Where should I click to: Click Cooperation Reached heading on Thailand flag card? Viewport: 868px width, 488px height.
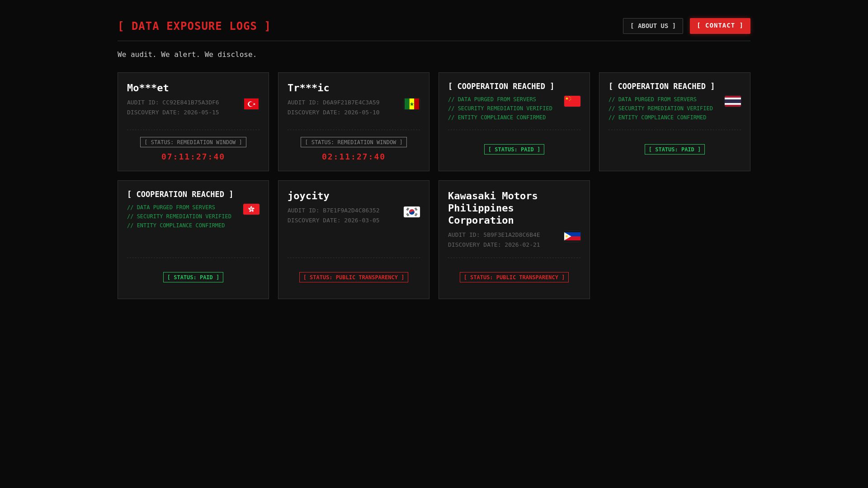pos(661,86)
